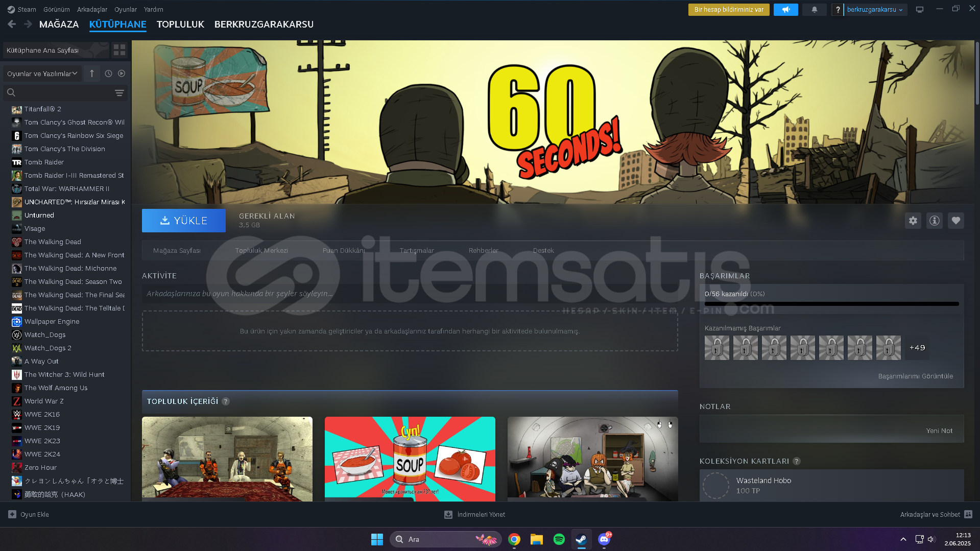Open the volume control in system tray
The width and height of the screenshot is (980, 551).
click(x=931, y=539)
